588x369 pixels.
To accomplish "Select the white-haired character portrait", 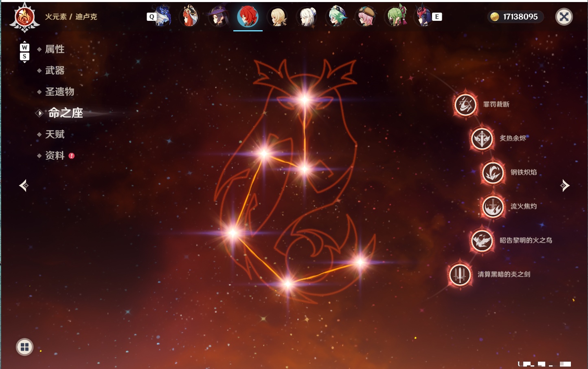I will pyautogui.click(x=307, y=17).
